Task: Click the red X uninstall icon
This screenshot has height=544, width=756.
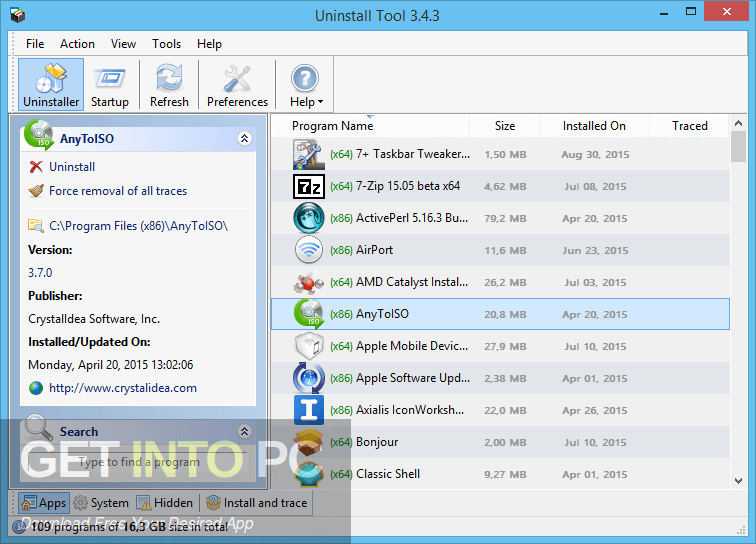Action: [x=36, y=167]
